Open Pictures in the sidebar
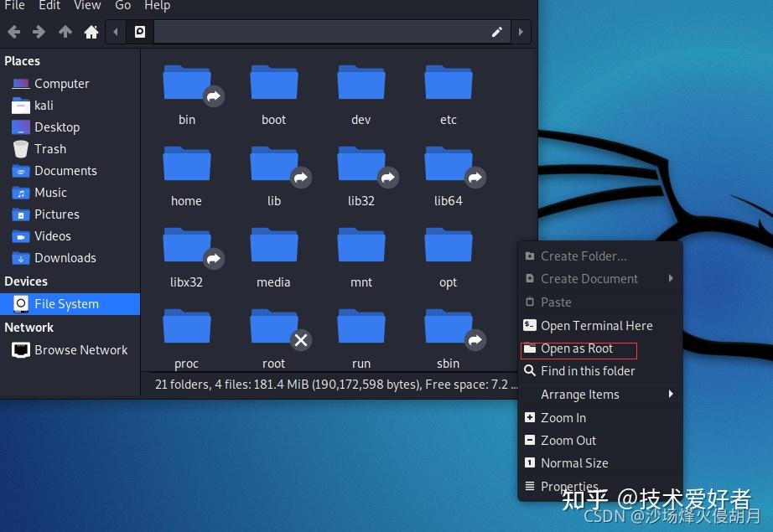 point(70,214)
